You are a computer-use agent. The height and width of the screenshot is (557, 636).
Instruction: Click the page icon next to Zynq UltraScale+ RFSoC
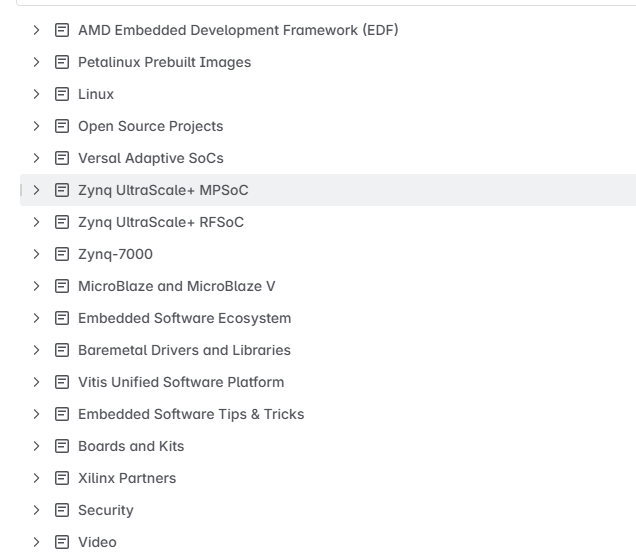[62, 222]
